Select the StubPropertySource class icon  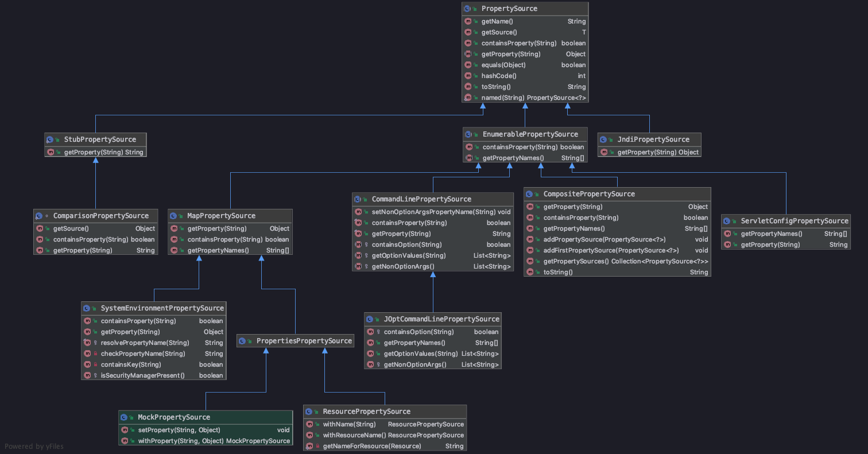tap(50, 139)
